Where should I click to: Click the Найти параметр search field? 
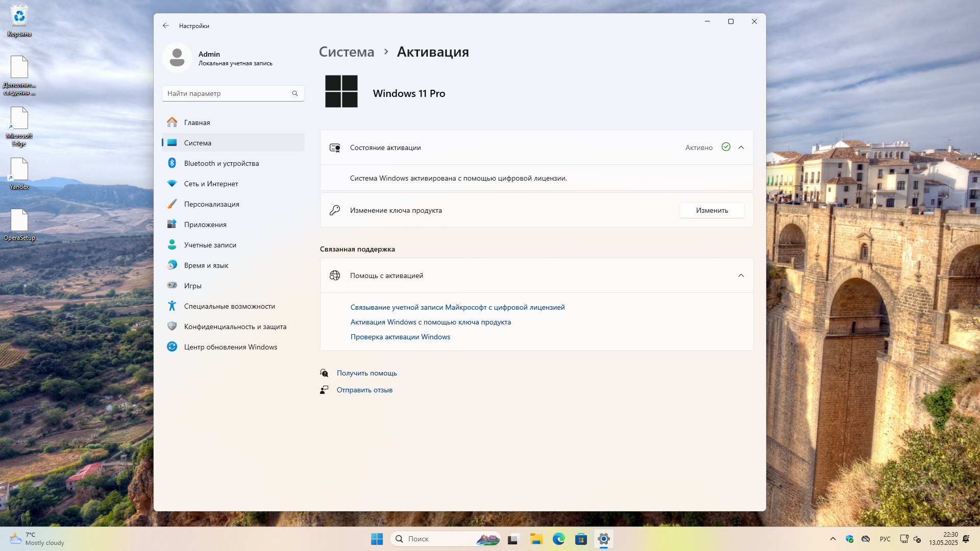click(227, 93)
